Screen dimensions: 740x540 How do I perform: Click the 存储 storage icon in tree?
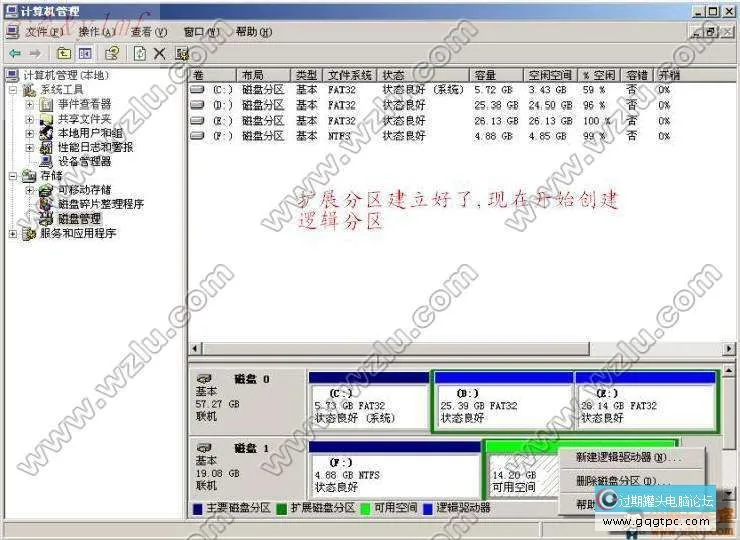coord(29,176)
